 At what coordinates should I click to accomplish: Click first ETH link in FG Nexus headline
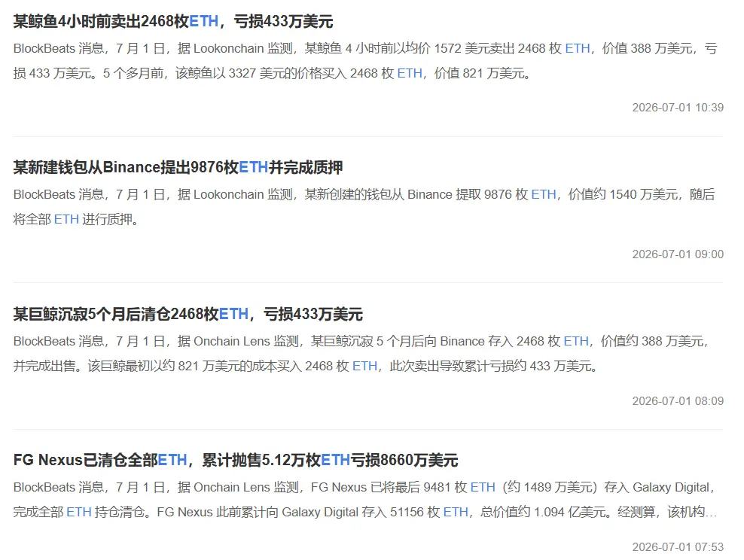point(172,460)
